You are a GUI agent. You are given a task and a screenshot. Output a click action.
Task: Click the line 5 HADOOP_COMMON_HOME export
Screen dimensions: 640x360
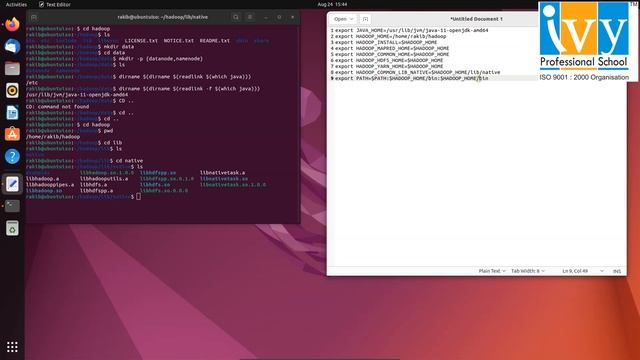392,54
